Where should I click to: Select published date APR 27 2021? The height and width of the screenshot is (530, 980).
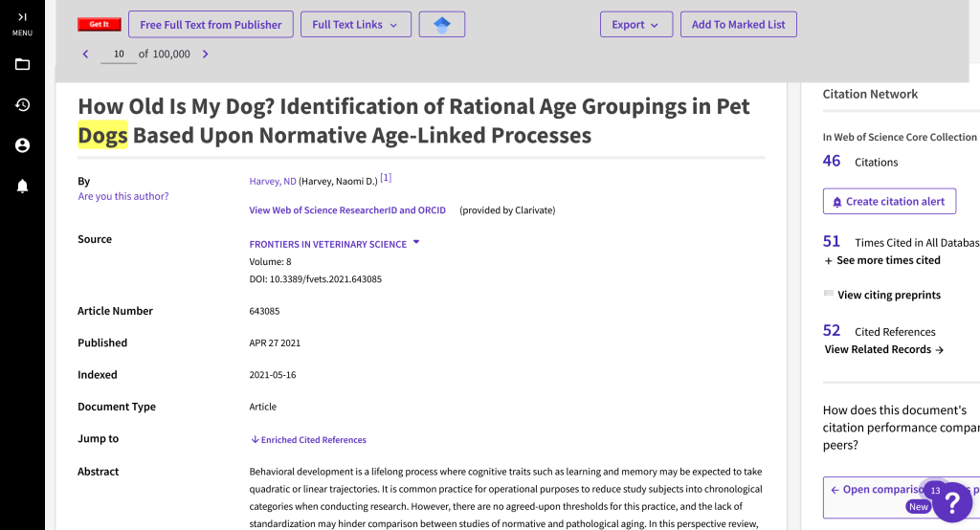click(x=275, y=343)
